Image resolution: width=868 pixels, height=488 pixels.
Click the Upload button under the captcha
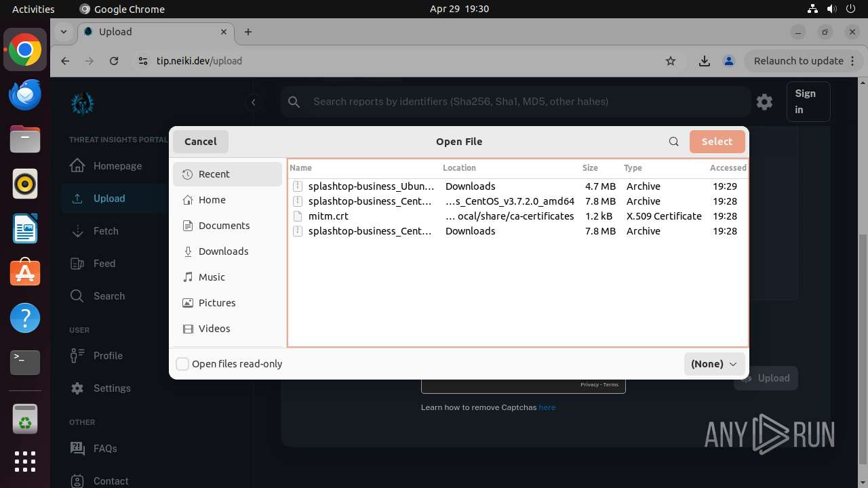click(x=766, y=378)
